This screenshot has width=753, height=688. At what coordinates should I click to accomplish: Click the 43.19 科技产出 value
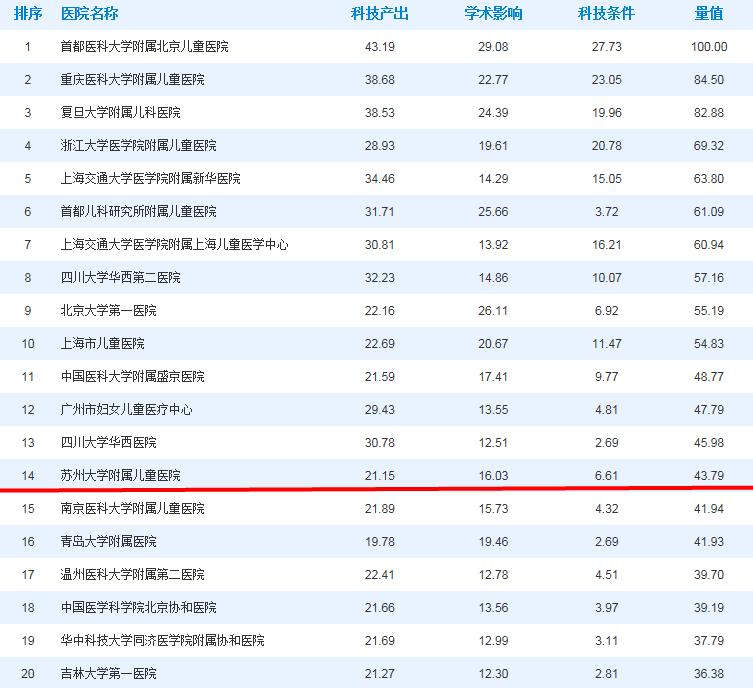click(379, 47)
